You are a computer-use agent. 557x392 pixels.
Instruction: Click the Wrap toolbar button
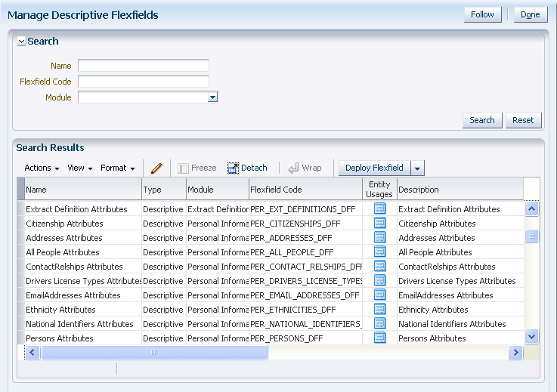(305, 168)
